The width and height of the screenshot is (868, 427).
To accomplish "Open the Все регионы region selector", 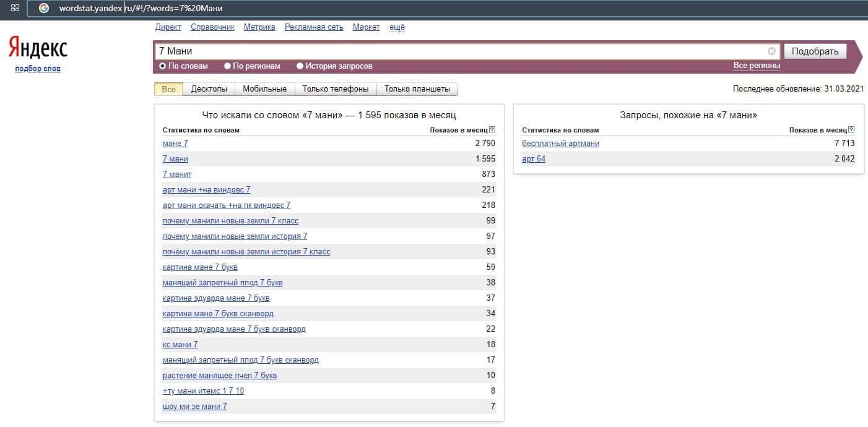I will coord(757,66).
